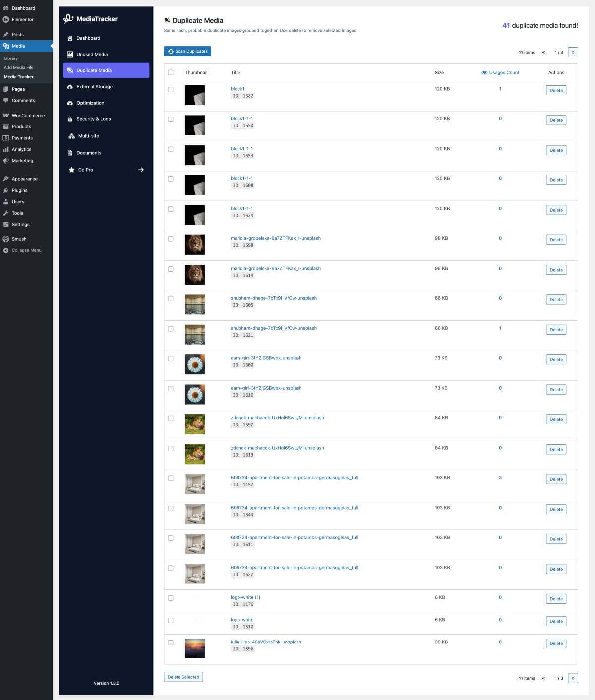Toggle the select-all checkbox in table header
Image resolution: width=595 pixels, height=700 pixels.
(171, 72)
